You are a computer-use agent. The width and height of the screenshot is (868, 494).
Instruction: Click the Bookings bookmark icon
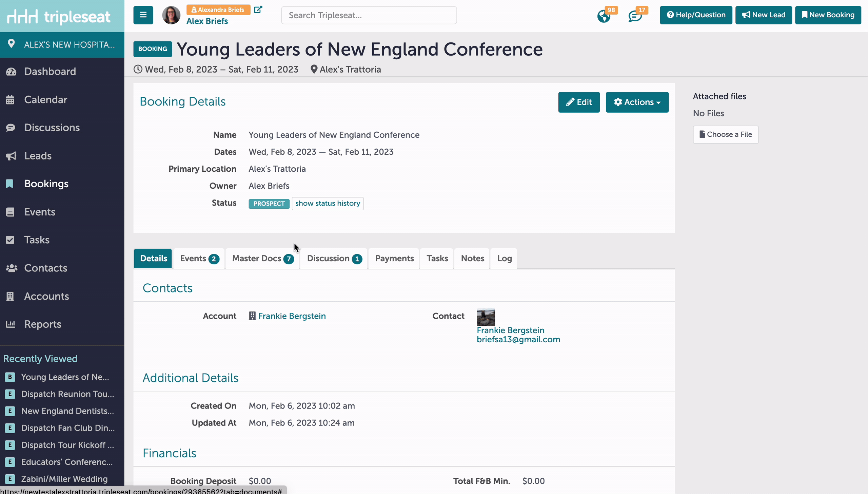point(9,184)
